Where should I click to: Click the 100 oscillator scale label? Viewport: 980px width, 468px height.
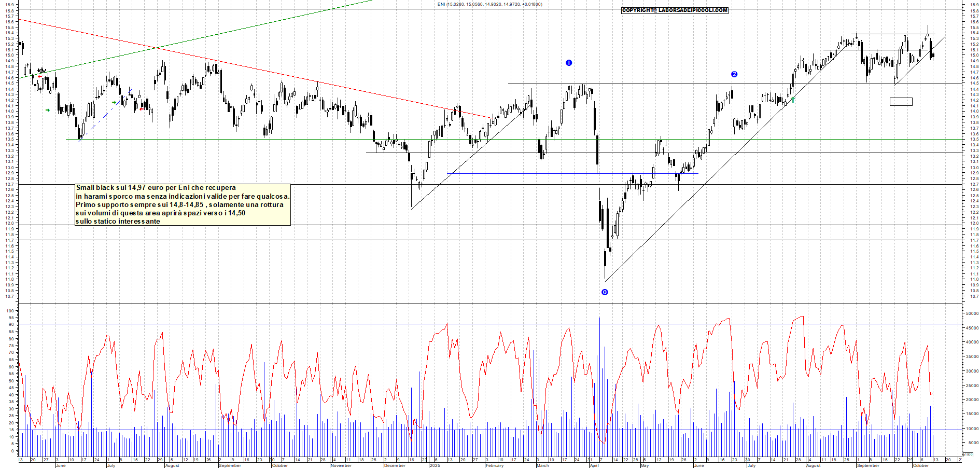(10, 311)
